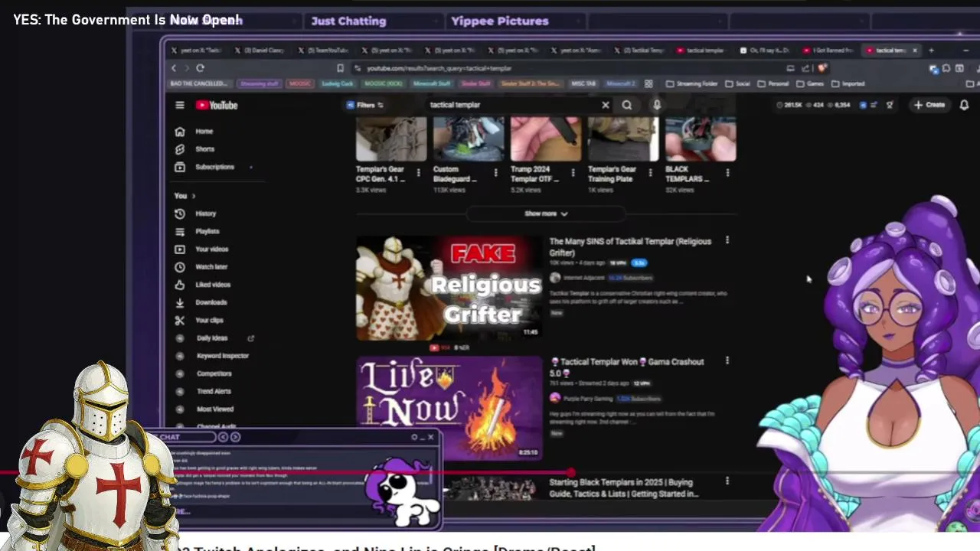Open three-dot menu for The Many SINS video
Image resolution: width=980 pixels, height=551 pixels.
(x=727, y=241)
